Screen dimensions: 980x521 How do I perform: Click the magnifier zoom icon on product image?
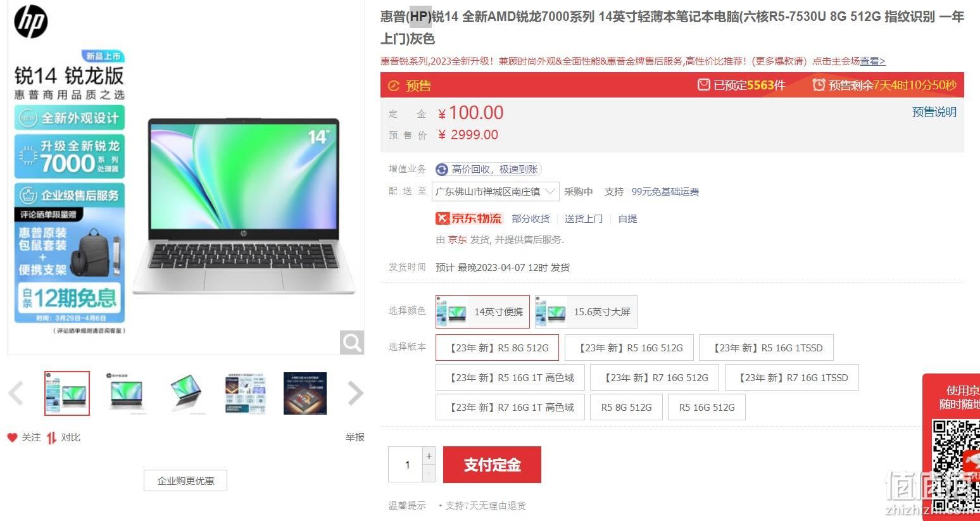pos(352,342)
